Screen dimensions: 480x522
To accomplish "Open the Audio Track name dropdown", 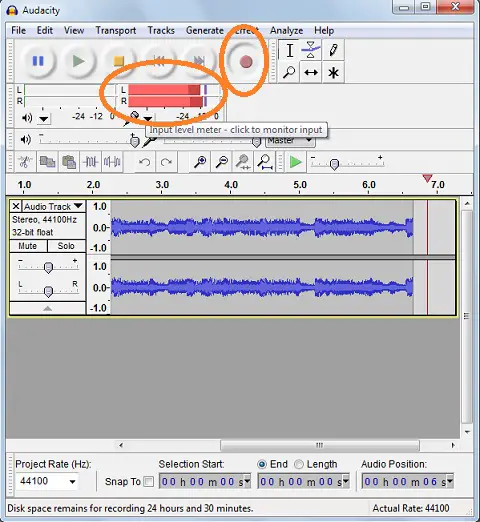I will coord(53,206).
